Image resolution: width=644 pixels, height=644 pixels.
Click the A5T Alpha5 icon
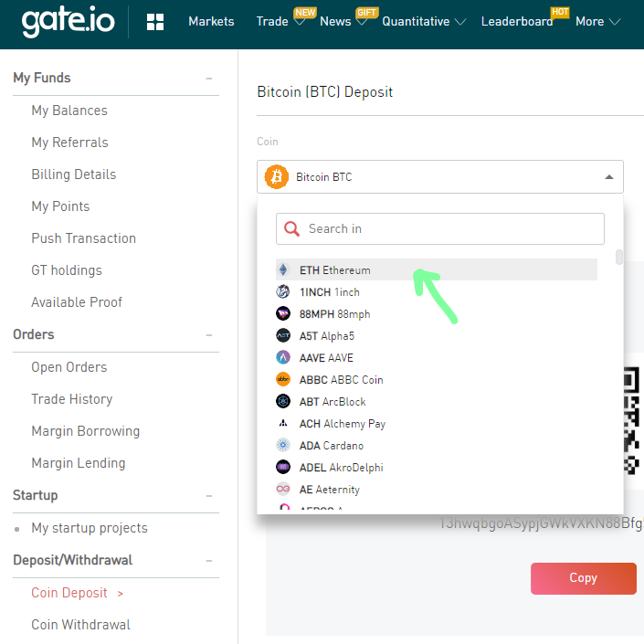click(283, 335)
